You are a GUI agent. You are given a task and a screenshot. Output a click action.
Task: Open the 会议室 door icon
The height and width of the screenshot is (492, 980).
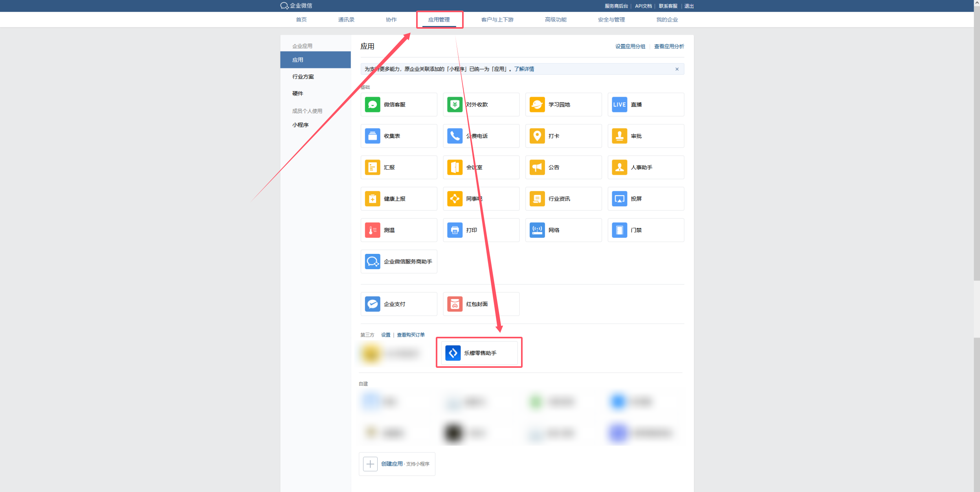(x=455, y=167)
